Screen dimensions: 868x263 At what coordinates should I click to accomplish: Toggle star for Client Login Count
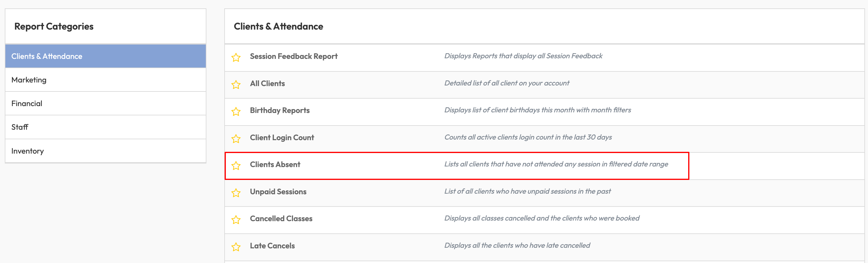tap(236, 139)
